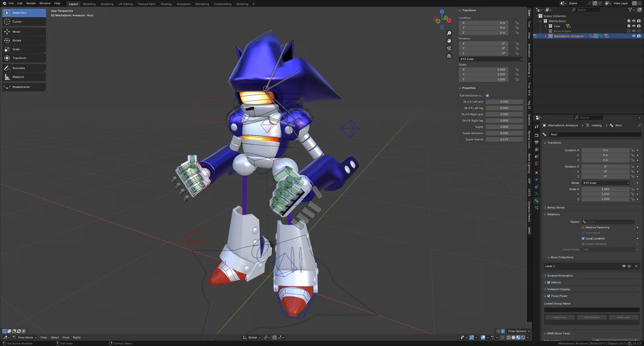Toggle Eyes collection exclude checkbox
Screen dimensions: 644x346
[629, 26]
